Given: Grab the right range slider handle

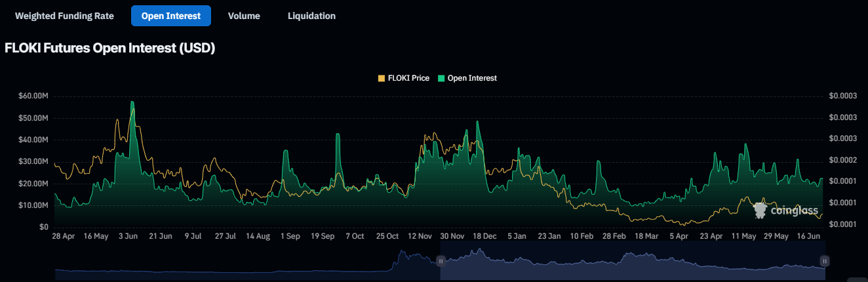Looking at the screenshot, I should click(825, 261).
